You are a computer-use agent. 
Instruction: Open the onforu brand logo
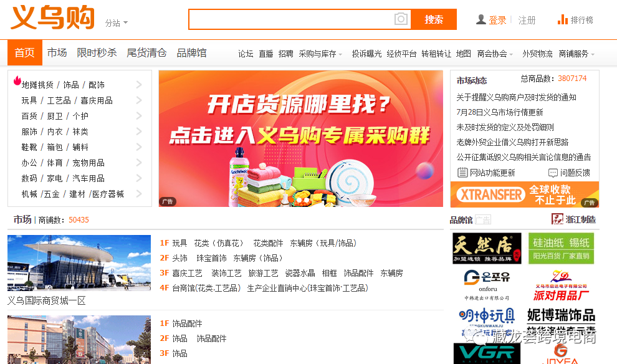tap(487, 285)
